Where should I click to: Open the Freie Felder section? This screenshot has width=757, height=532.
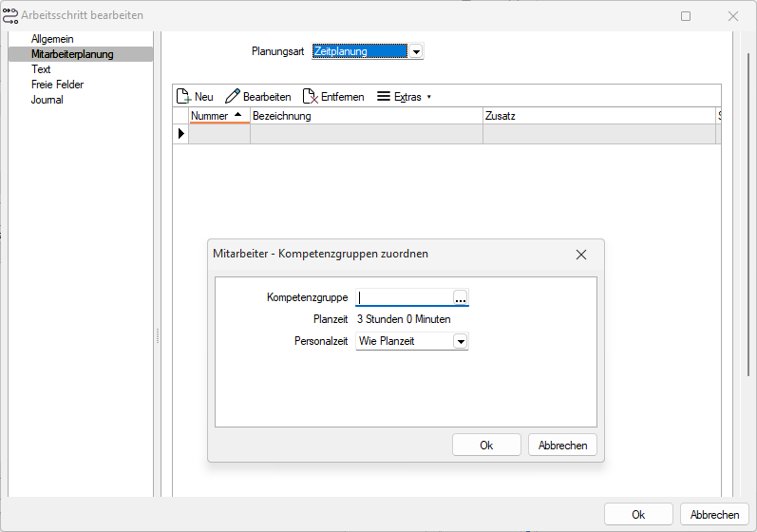pos(57,85)
